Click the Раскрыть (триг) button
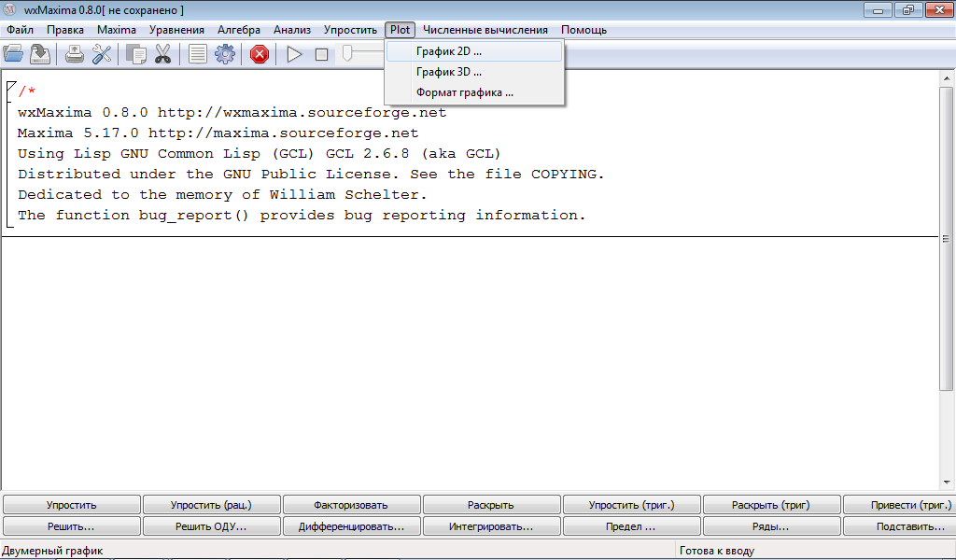Screen dimensions: 956x560 click(771, 505)
